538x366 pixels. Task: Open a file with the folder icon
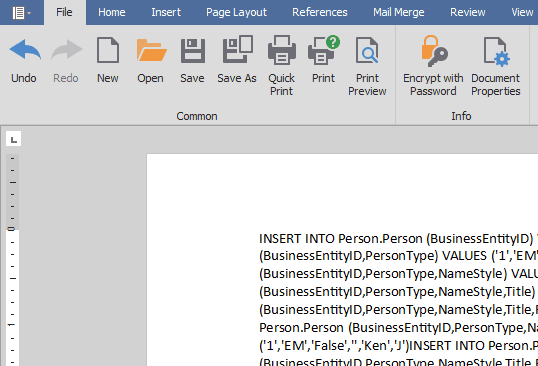click(x=151, y=50)
